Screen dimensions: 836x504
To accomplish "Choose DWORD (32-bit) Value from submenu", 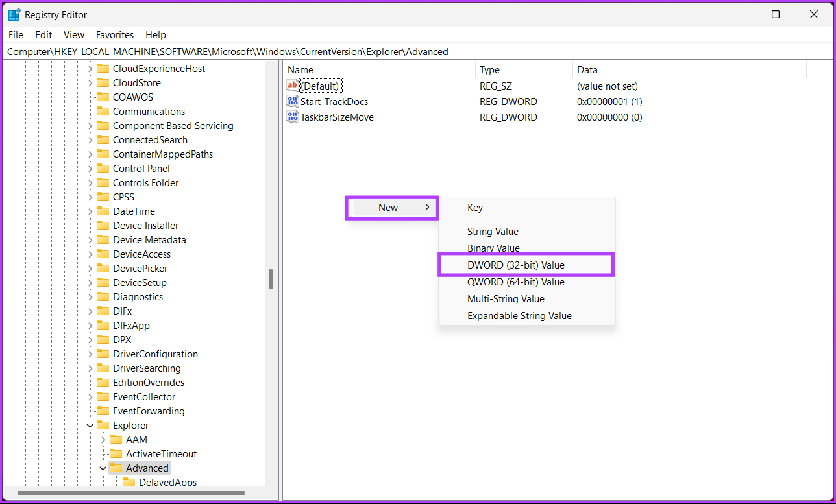I will pyautogui.click(x=526, y=265).
